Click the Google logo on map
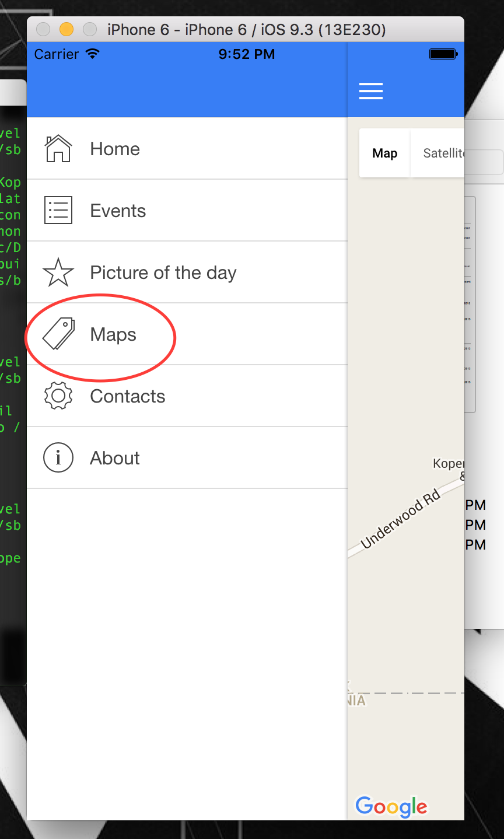This screenshot has height=839, width=504. click(391, 806)
